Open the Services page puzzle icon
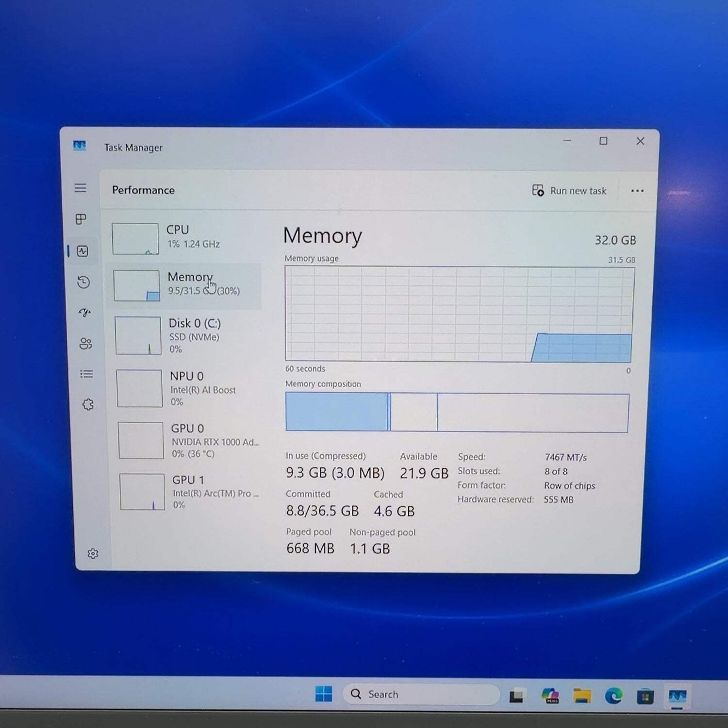Viewport: 728px width, 728px height. [x=88, y=404]
